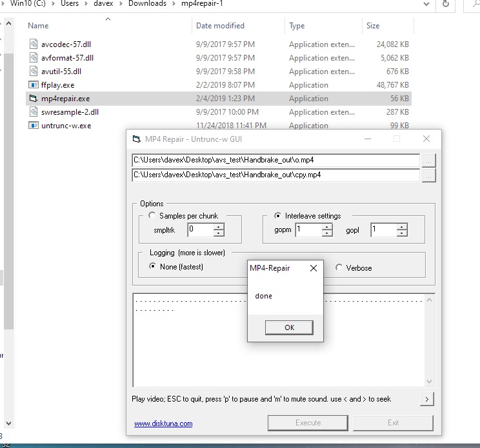This screenshot has height=448, width=480.
Task: Click the mp4repair.exe application icon
Action: point(33,98)
